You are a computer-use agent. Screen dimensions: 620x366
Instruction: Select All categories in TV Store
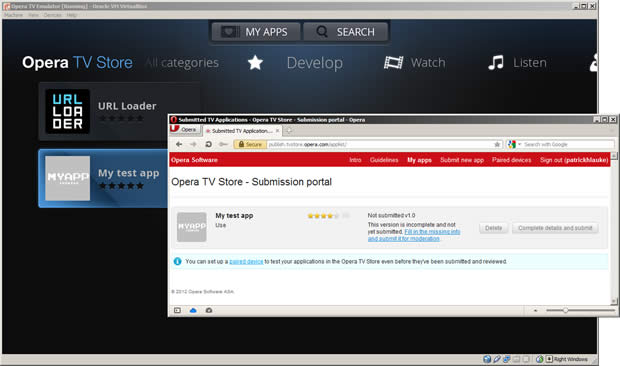[182, 62]
